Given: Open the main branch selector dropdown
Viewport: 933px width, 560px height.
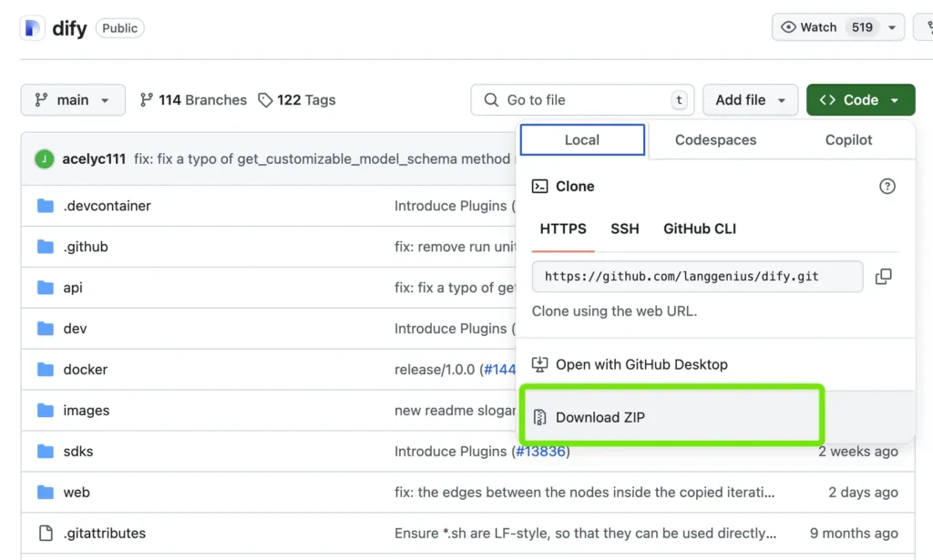Looking at the screenshot, I should (72, 100).
